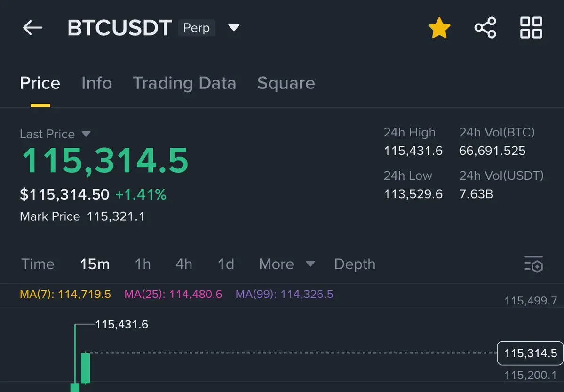Switch chart to Time view
564x392 pixels.
(x=38, y=264)
